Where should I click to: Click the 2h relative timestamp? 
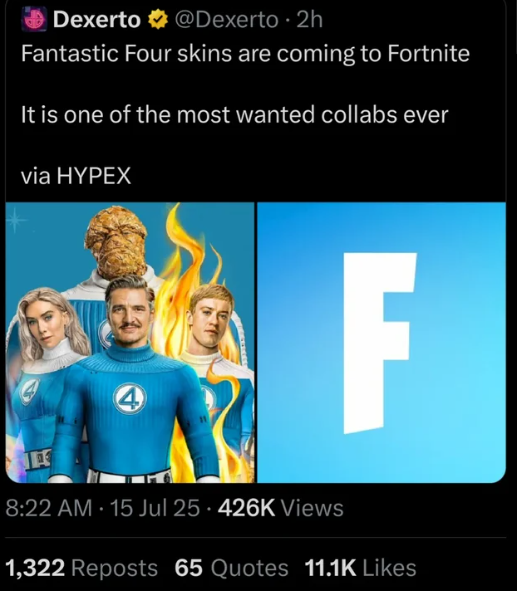309,20
